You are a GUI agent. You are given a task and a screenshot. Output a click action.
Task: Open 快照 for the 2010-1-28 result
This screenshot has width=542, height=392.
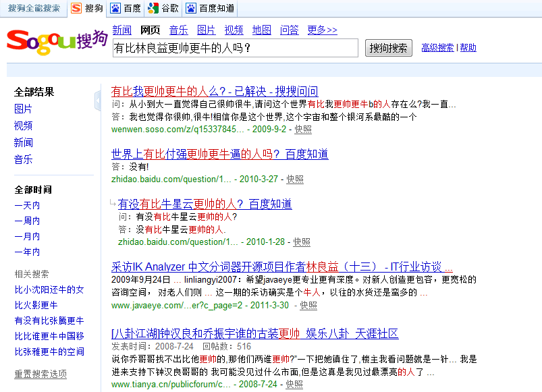(x=302, y=242)
